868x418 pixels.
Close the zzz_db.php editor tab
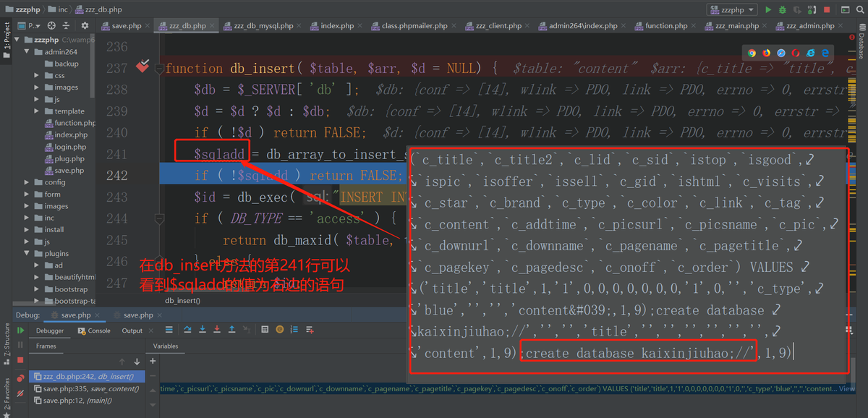pyautogui.click(x=212, y=25)
